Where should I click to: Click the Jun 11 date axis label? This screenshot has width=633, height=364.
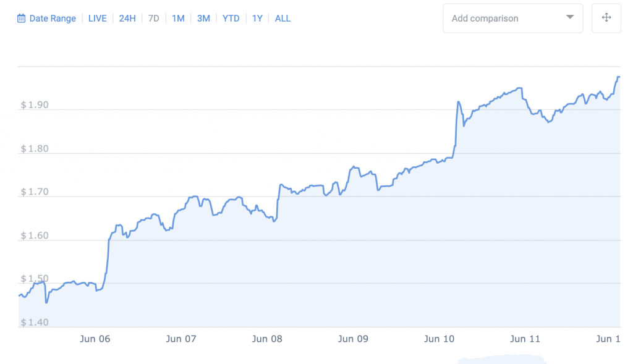[x=525, y=339]
